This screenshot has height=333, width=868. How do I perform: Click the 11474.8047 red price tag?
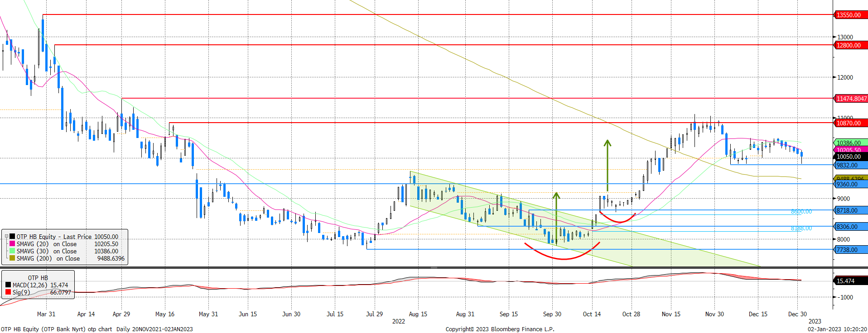[850, 99]
